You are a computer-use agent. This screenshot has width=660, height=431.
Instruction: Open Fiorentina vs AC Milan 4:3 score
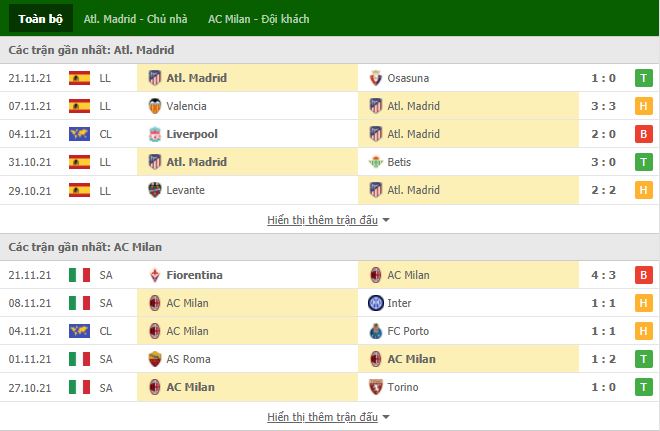pyautogui.click(x=603, y=275)
